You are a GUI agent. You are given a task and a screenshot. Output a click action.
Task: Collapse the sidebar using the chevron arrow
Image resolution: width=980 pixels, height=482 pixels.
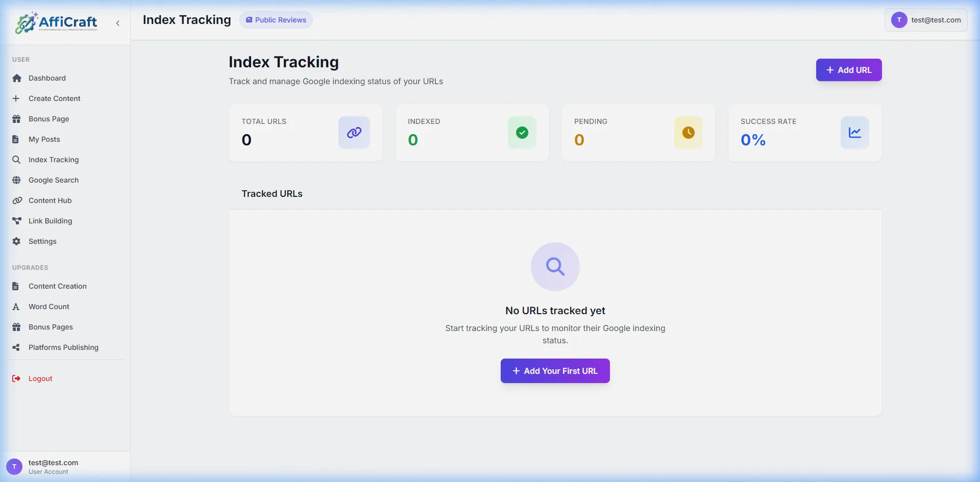117,23
